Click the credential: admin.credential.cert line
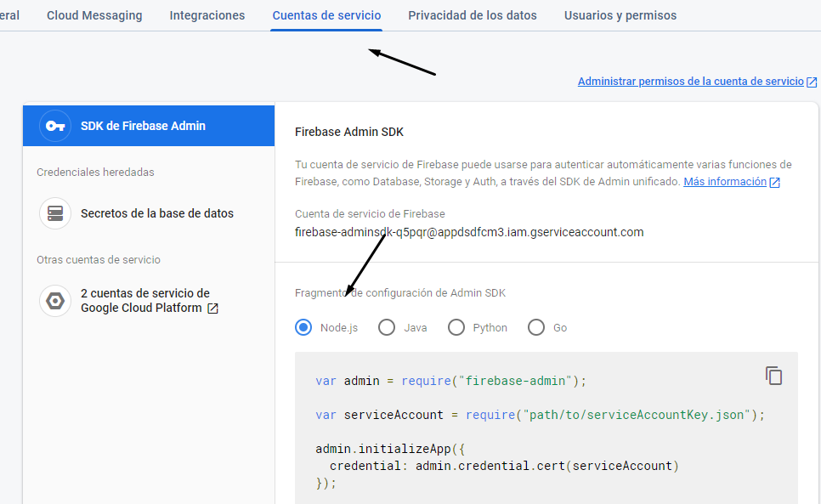 pos(504,466)
